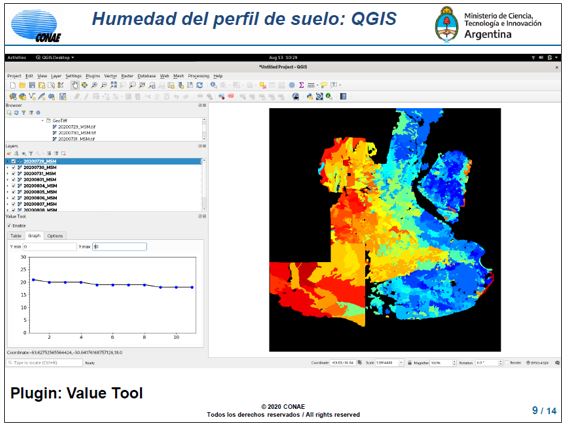Open the Layer menu
This screenshot has width=570, height=428.
coord(56,76)
